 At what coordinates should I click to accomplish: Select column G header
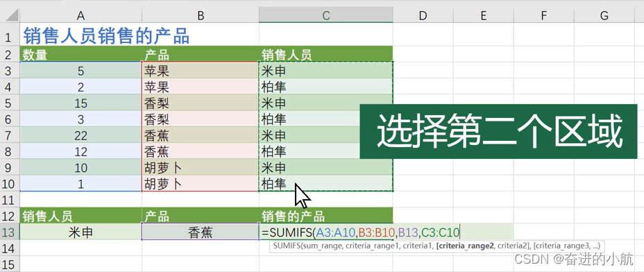point(604,15)
